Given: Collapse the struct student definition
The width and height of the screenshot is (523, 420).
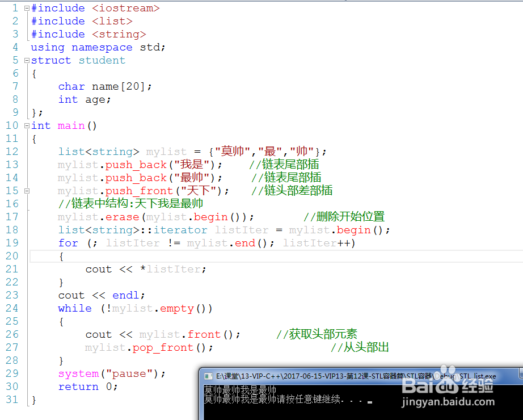Looking at the screenshot, I should pos(26,60).
